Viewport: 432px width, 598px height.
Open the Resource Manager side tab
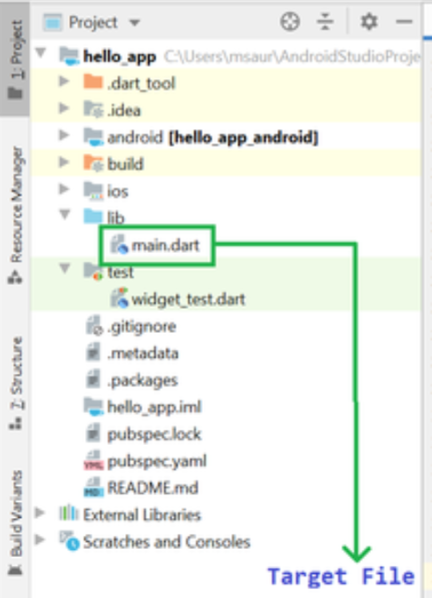(x=15, y=215)
